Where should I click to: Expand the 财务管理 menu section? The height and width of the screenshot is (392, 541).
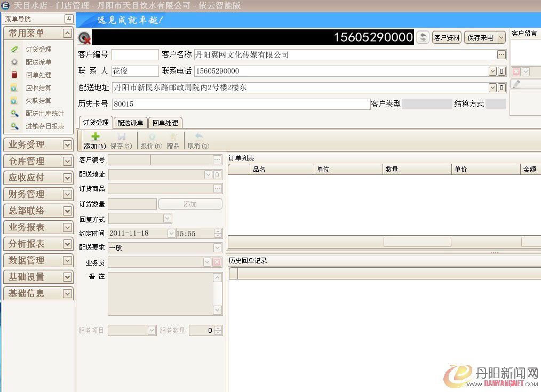click(68, 195)
